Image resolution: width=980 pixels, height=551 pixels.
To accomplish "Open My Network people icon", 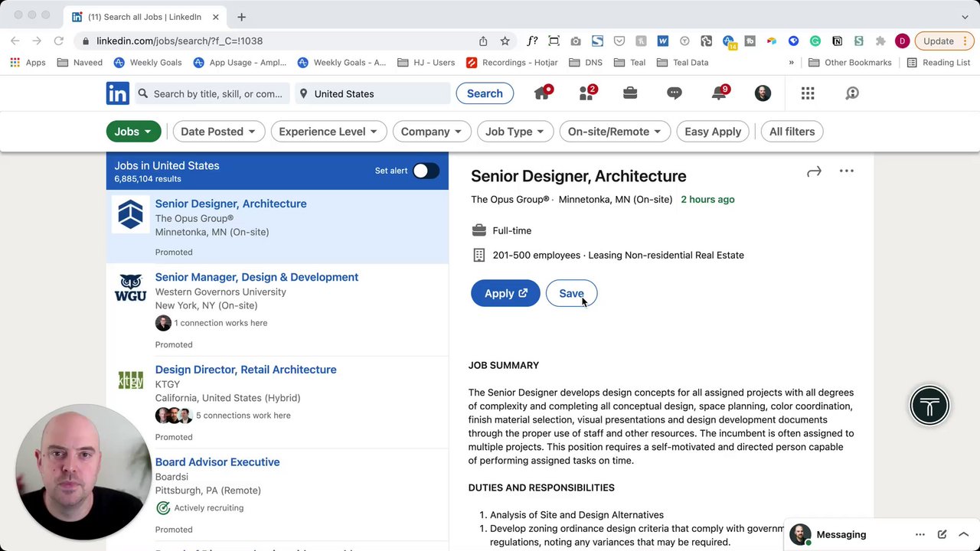I will pyautogui.click(x=586, y=93).
